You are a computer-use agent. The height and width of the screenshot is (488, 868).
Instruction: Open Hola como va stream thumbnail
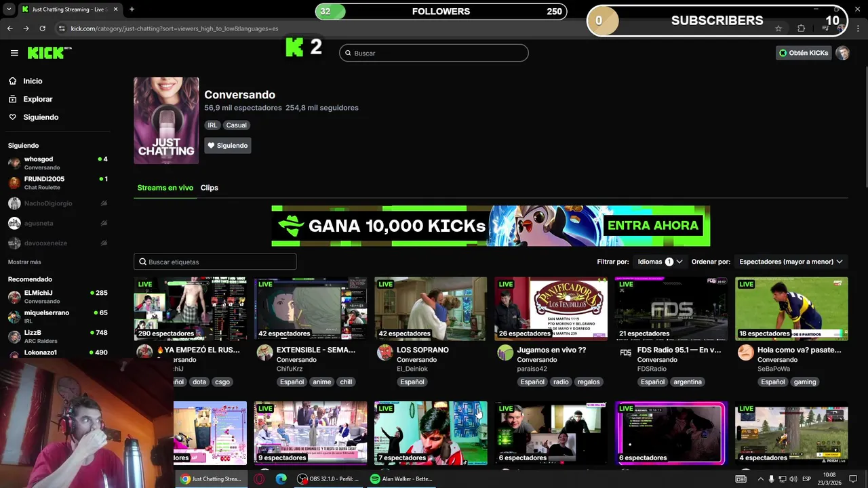[x=791, y=308]
